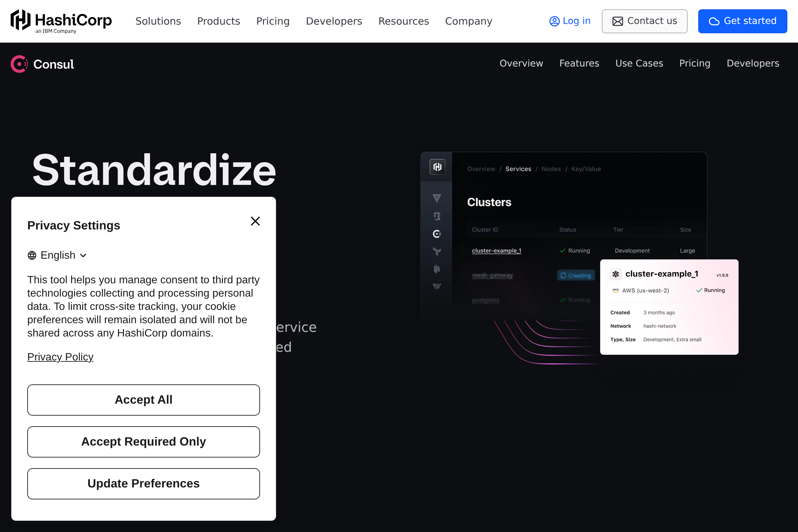Go to Consul sub-nav Developers
The height and width of the screenshot is (532, 798).
point(752,64)
